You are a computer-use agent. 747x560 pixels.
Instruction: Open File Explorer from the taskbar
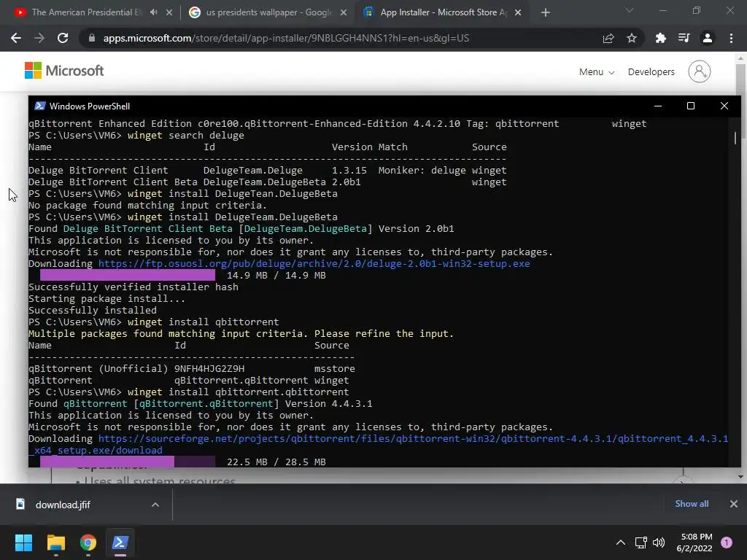(x=55, y=542)
